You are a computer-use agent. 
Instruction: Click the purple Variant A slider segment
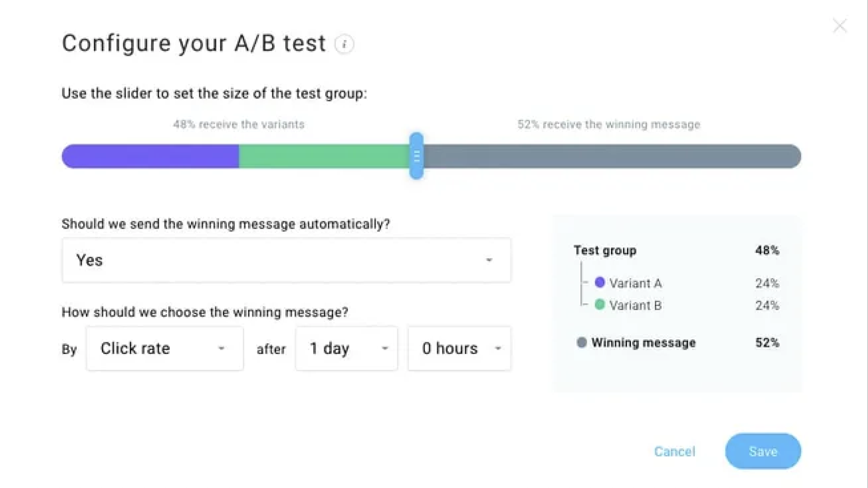(150, 156)
